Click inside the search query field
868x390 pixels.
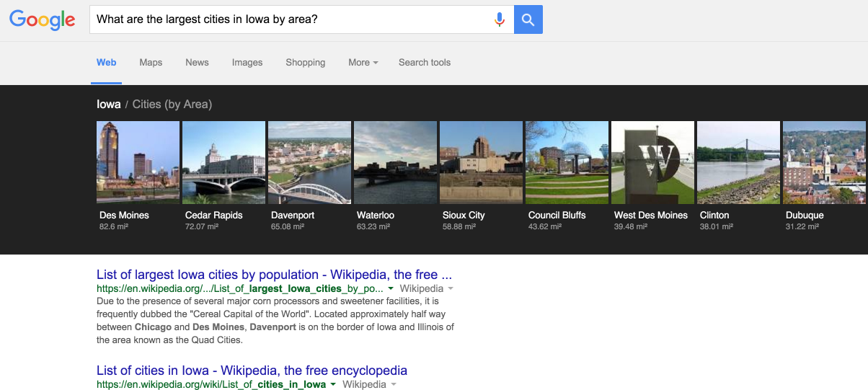288,19
